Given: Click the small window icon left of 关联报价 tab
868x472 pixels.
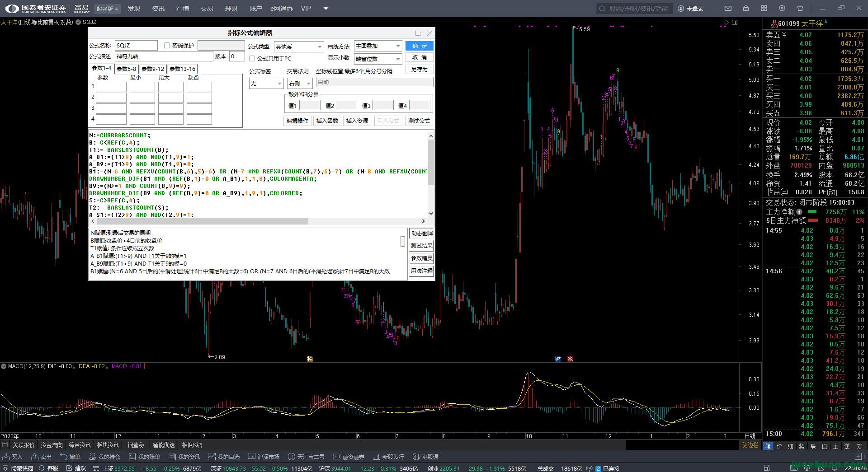Looking at the screenshot, I should 5,445.
